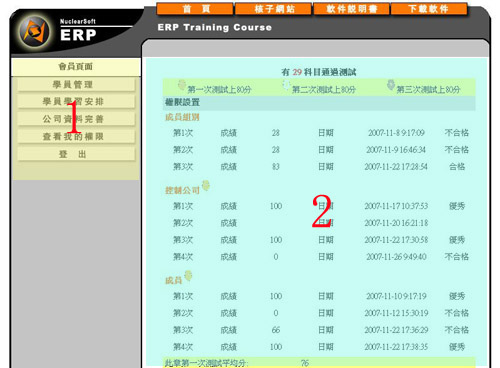This screenshot has height=368, width=500.
Task: Click the score 66 in 成員 section
Action: coord(276,330)
